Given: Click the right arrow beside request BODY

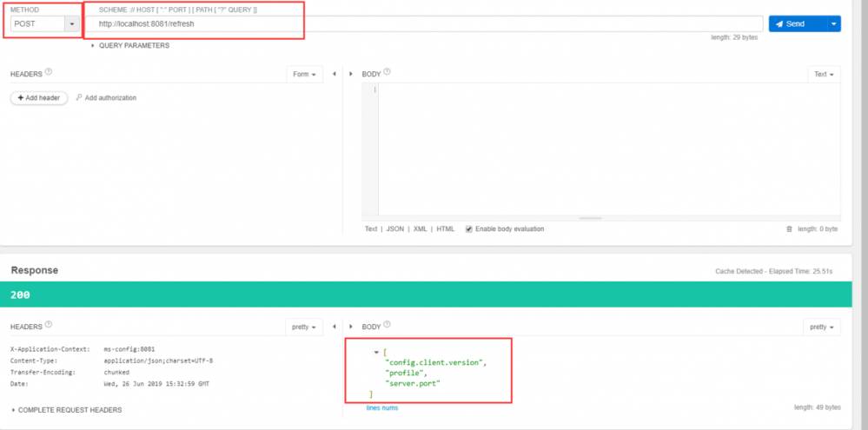Looking at the screenshot, I should (351, 74).
